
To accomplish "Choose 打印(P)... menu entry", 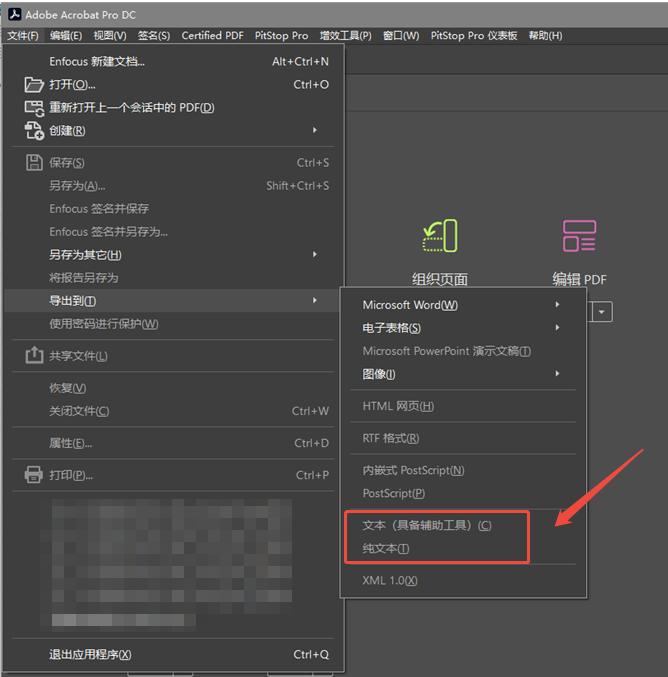I will click(173, 475).
